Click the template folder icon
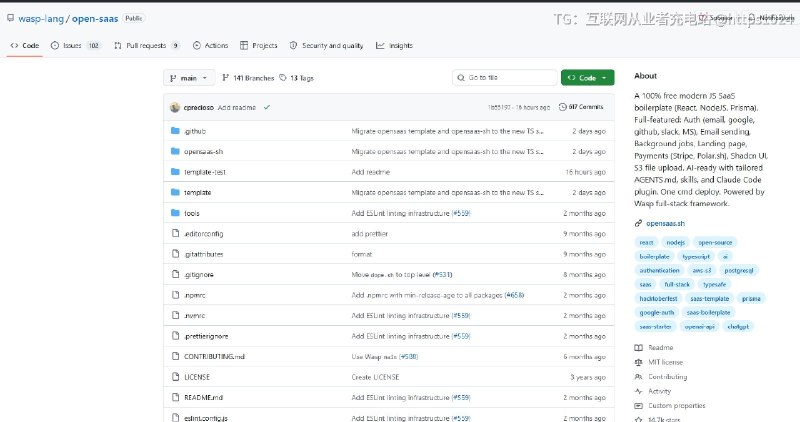 click(x=176, y=192)
